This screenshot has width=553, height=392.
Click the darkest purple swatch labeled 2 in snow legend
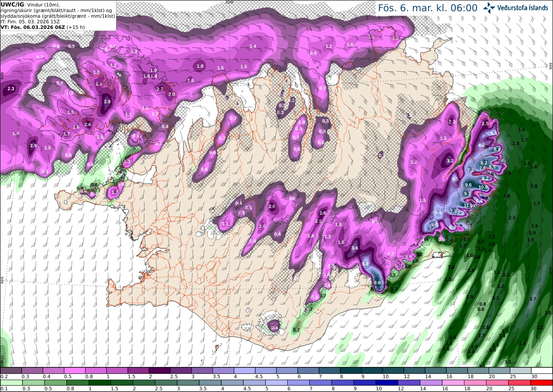coord(159,370)
